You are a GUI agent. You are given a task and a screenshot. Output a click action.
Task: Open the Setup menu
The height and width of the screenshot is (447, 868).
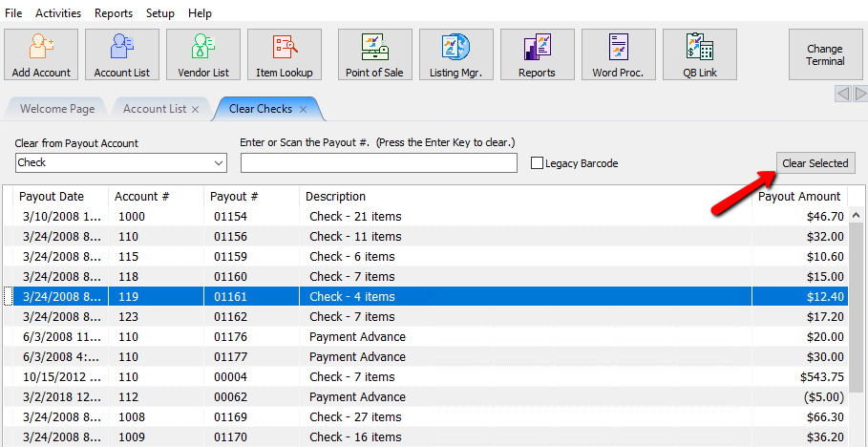(x=160, y=12)
